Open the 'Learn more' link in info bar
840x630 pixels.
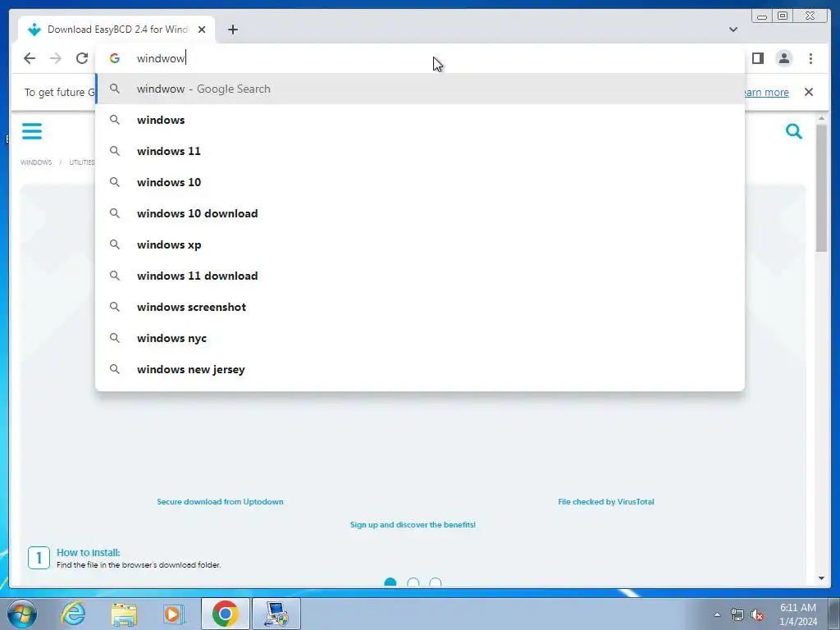(767, 92)
